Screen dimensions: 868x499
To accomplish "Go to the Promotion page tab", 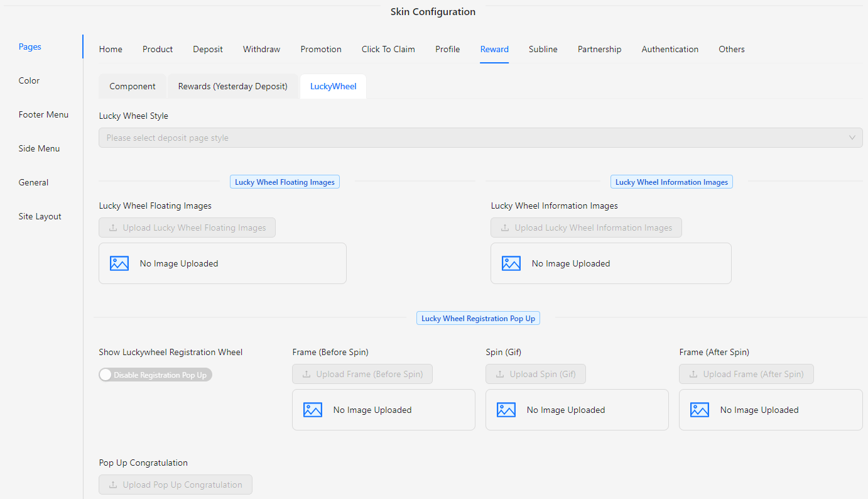I will click(x=321, y=49).
